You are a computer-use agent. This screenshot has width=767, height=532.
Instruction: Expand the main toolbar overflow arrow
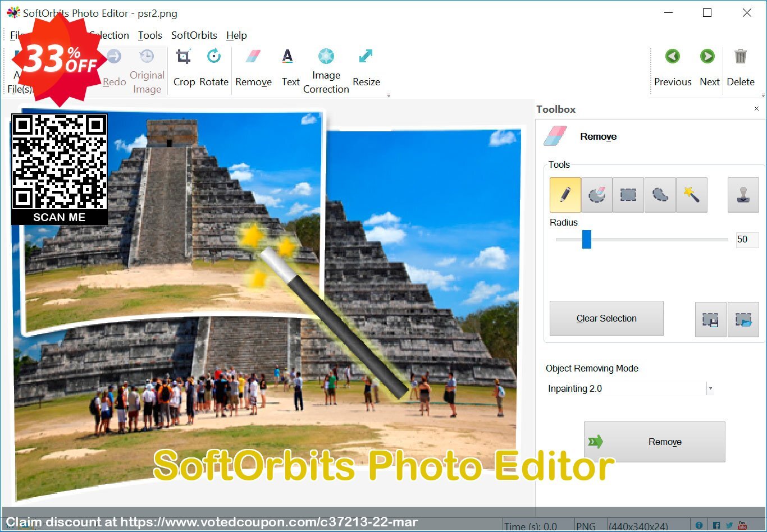pyautogui.click(x=389, y=95)
